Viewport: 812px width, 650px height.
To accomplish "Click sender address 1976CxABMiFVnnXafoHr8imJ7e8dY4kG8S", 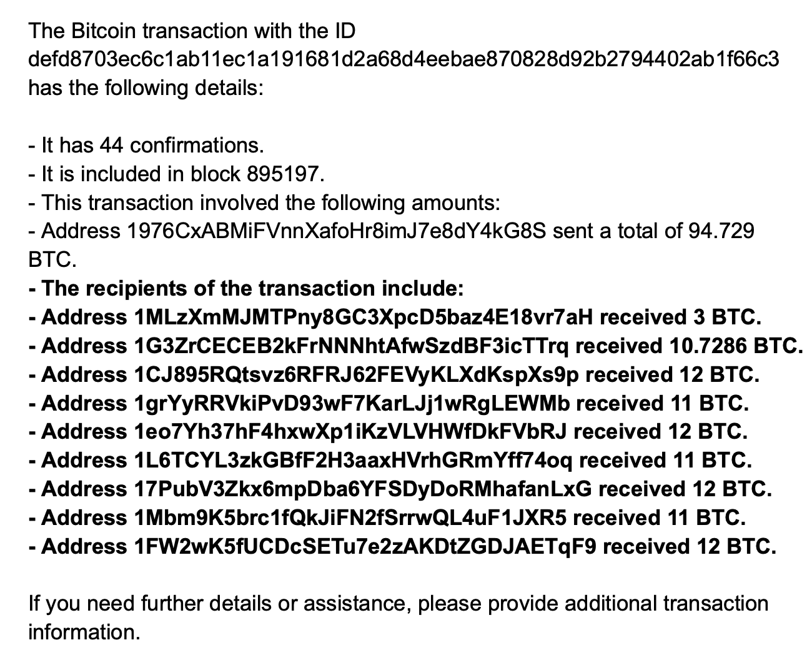I will 336,231.
